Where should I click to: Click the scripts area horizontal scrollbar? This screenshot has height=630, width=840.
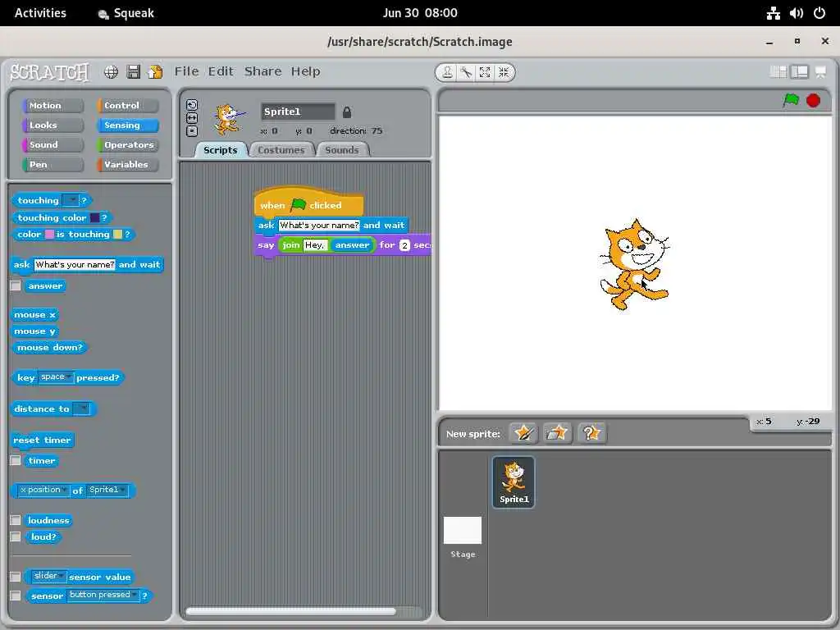tap(290, 610)
